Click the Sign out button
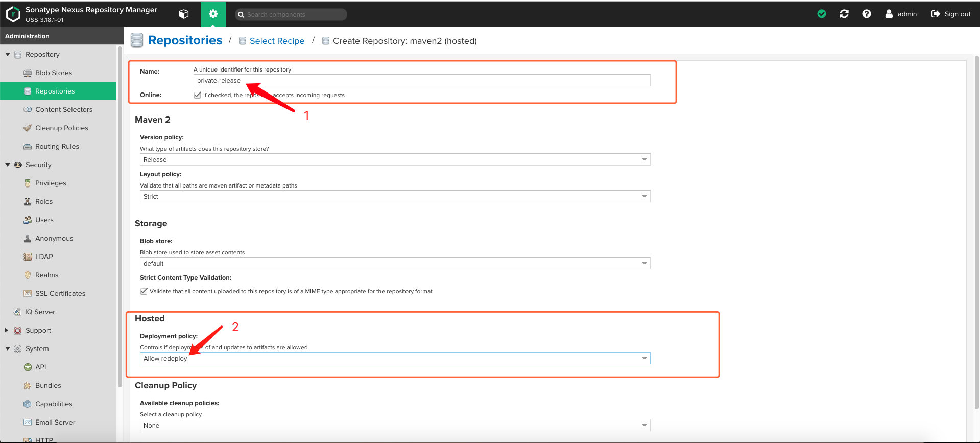This screenshot has width=980, height=443. (951, 14)
